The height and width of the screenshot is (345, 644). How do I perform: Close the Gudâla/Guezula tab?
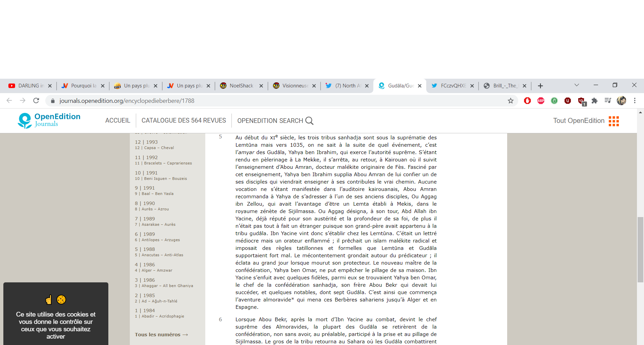[x=420, y=86]
